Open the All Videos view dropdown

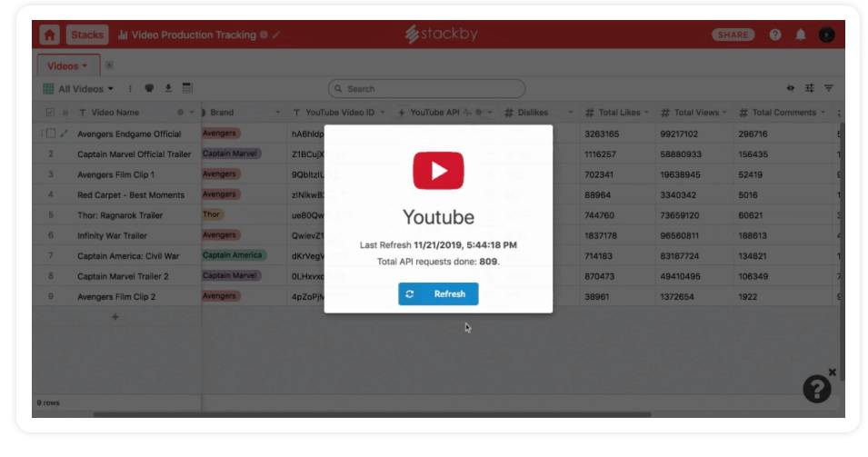coord(78,89)
